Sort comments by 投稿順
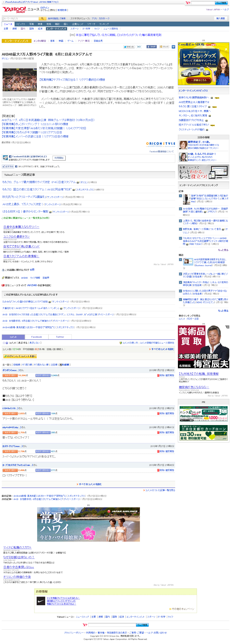 [16, 365]
